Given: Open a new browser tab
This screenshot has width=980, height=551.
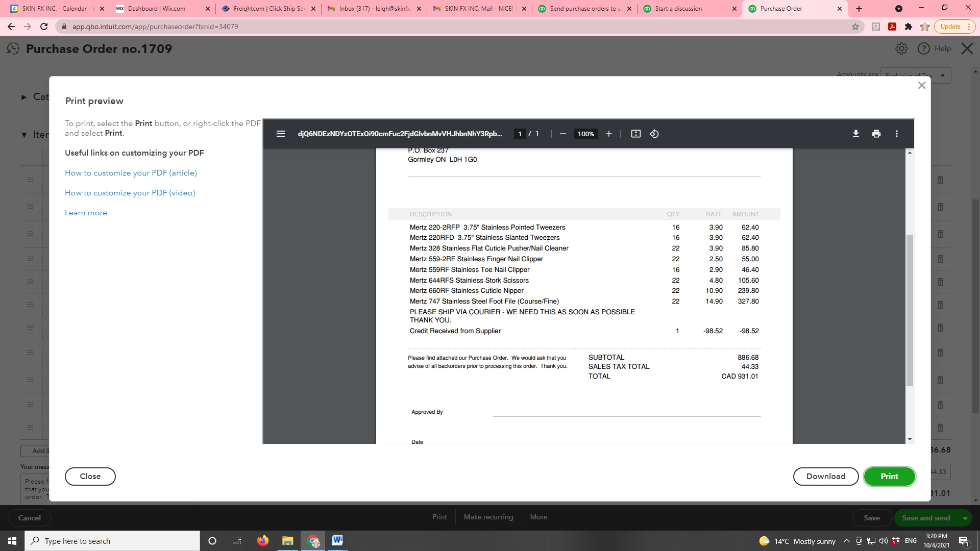Looking at the screenshot, I should pyautogui.click(x=859, y=9).
